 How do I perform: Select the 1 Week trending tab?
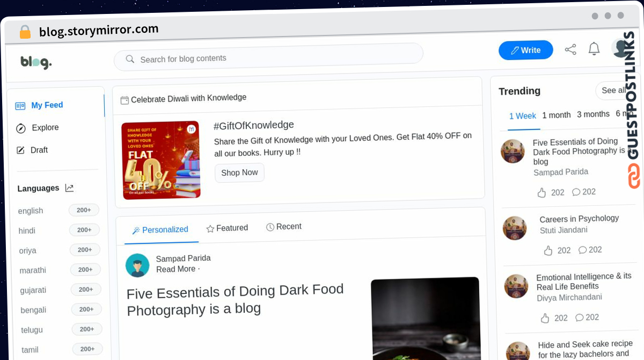click(523, 116)
